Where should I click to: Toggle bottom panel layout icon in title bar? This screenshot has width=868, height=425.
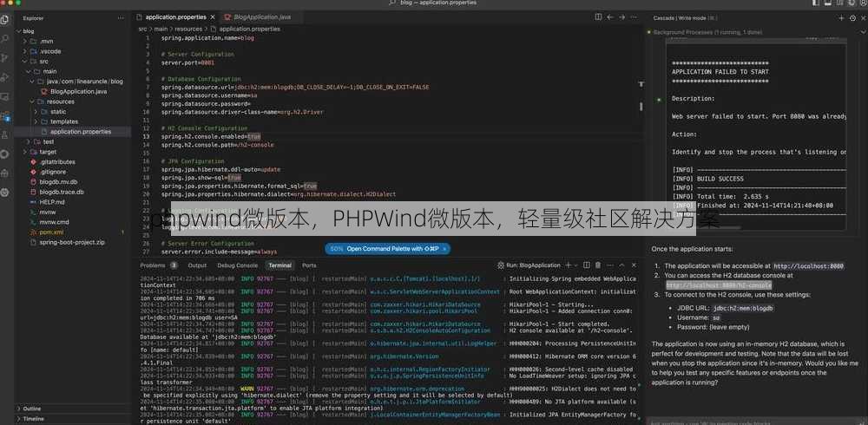(829, 3)
